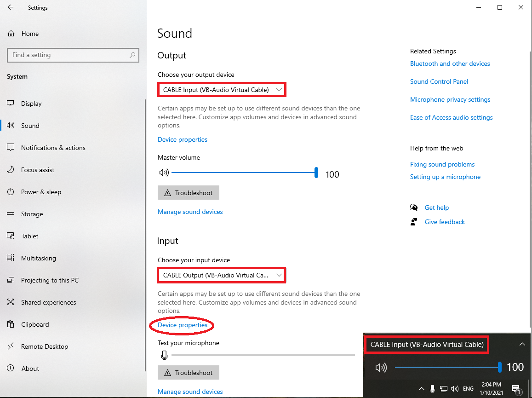
Task: Expand the input device dropdown
Action: coord(222,275)
